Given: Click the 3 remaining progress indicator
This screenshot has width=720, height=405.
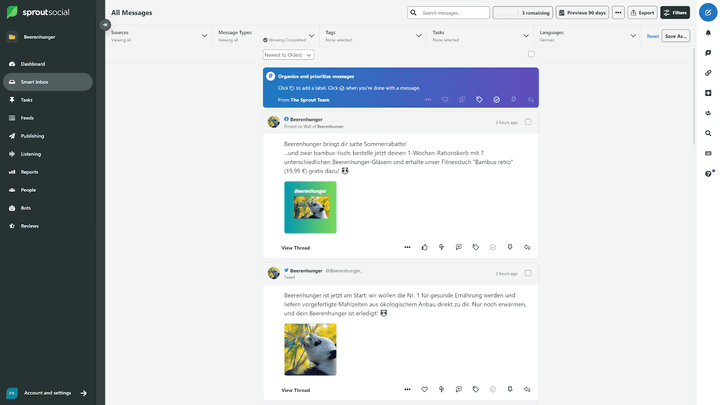Looking at the screenshot, I should pyautogui.click(x=523, y=13).
